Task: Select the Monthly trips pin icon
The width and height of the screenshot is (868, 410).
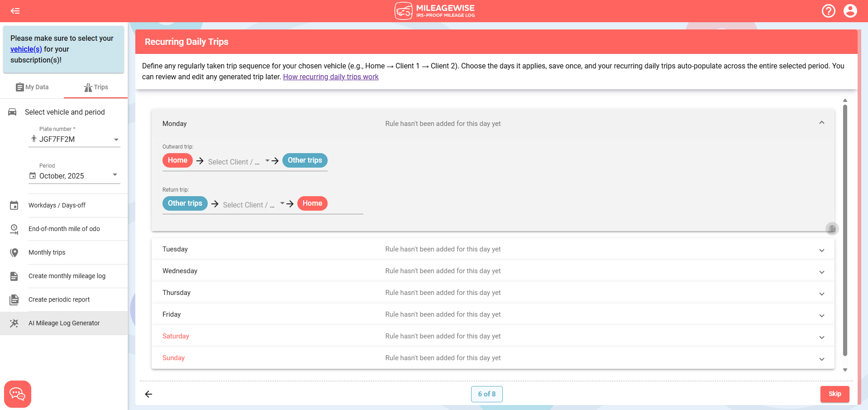Action: [14, 252]
